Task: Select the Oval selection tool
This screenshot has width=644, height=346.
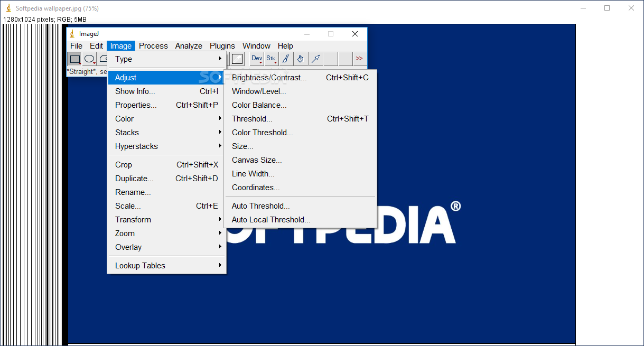Action: pyautogui.click(x=90, y=59)
